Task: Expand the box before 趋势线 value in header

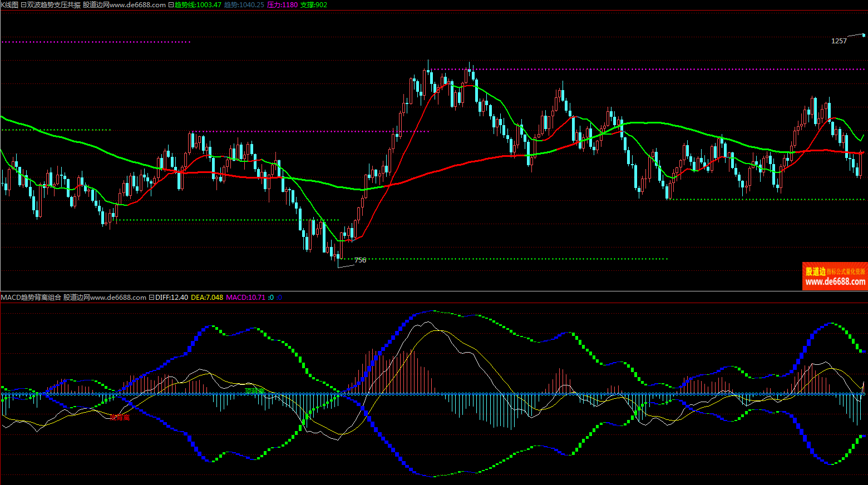Action: click(x=171, y=5)
